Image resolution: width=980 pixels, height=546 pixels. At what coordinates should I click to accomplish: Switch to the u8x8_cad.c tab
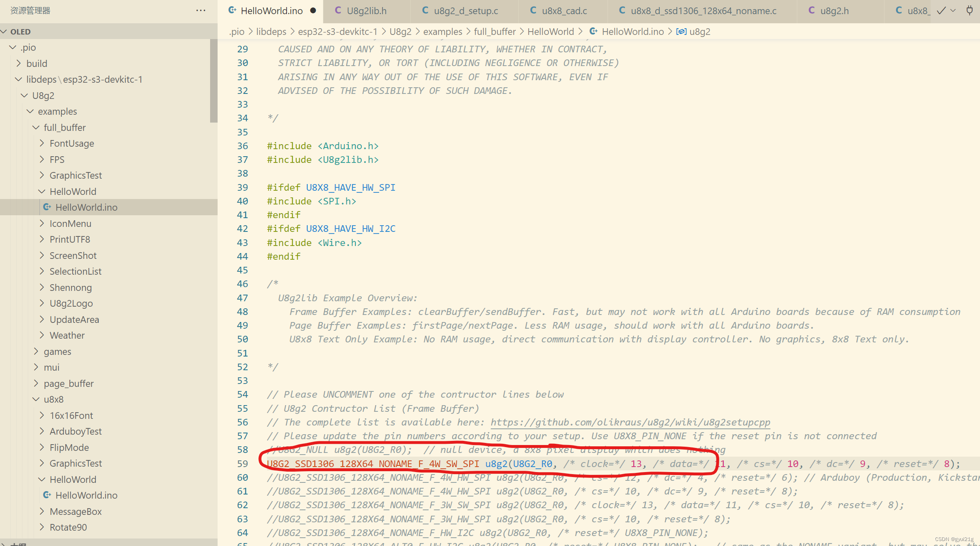(564, 11)
